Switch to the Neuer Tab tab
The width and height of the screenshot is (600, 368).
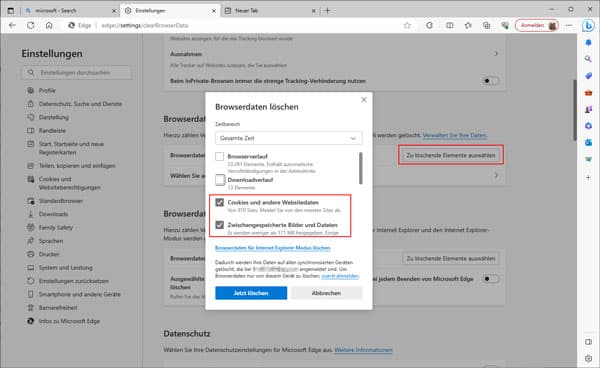pyautogui.click(x=270, y=11)
